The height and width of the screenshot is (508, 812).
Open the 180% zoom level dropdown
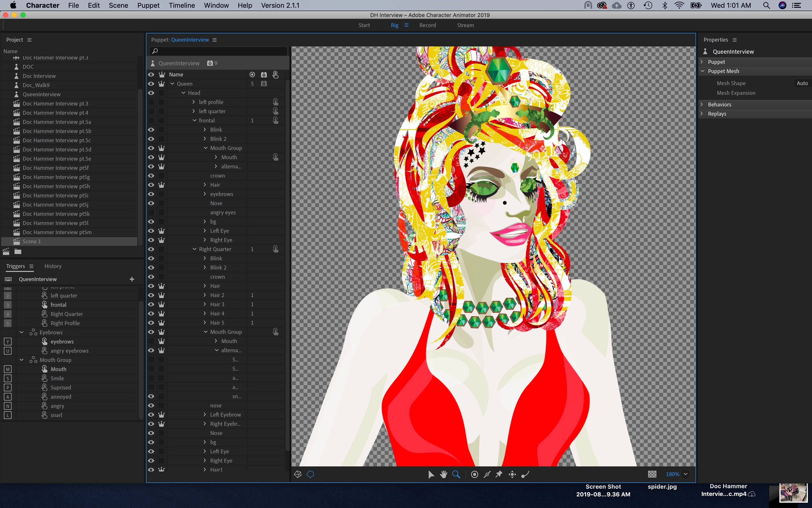(686, 474)
